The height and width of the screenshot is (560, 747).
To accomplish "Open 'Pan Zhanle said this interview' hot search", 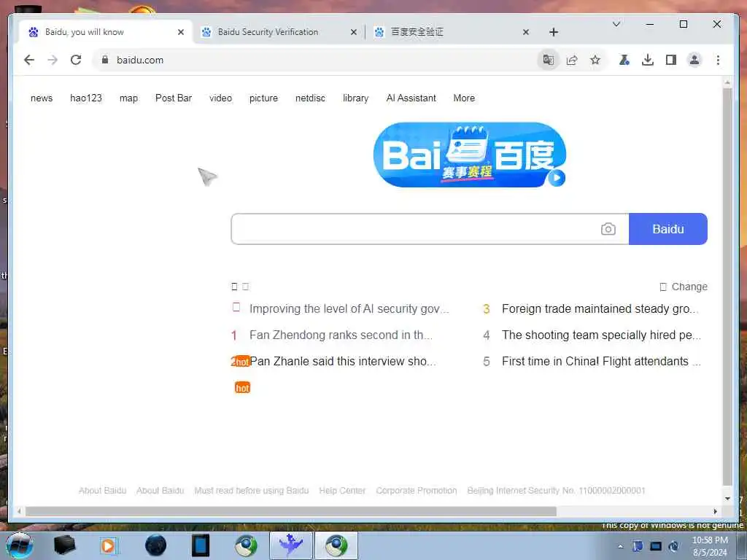I will click(343, 361).
